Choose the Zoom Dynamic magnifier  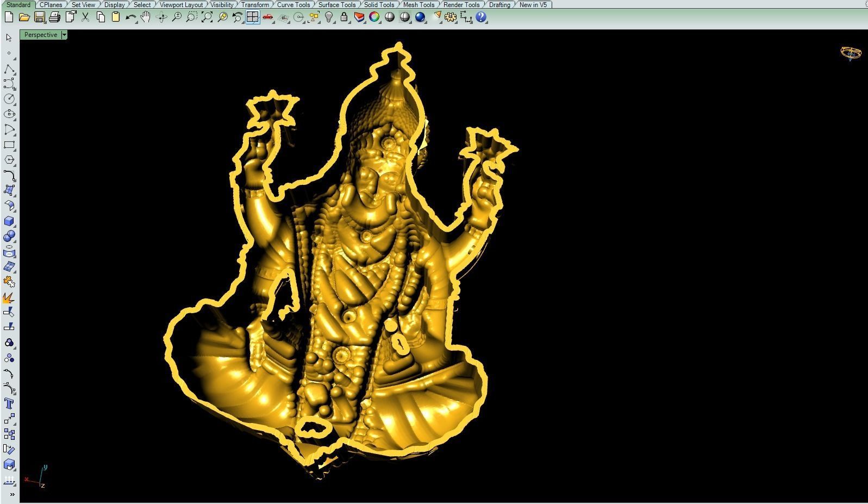tap(177, 17)
